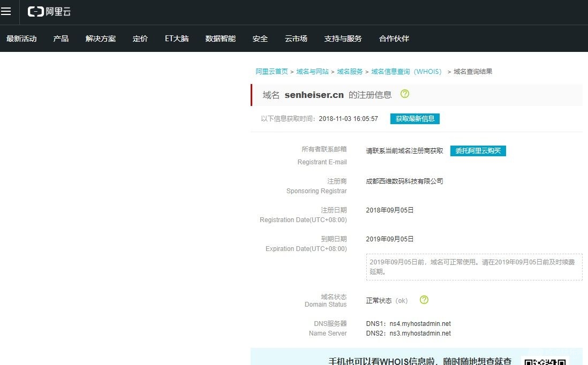
Task: Click registration date 2018年09月05日
Action: (390, 210)
